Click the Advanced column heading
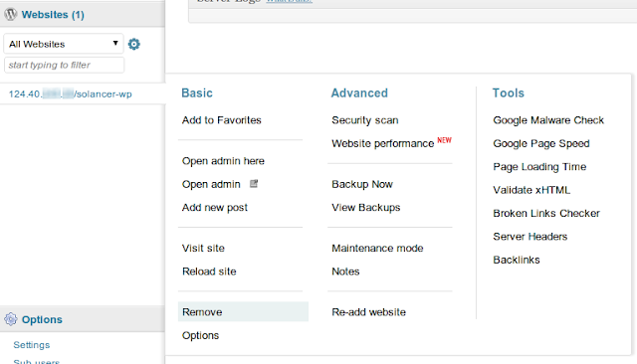 click(359, 92)
